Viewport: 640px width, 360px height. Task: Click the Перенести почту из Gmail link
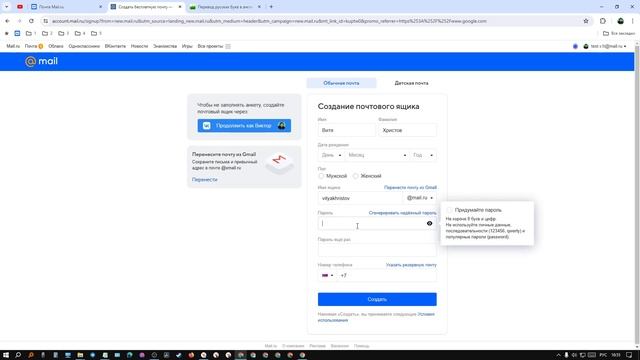[x=410, y=187]
